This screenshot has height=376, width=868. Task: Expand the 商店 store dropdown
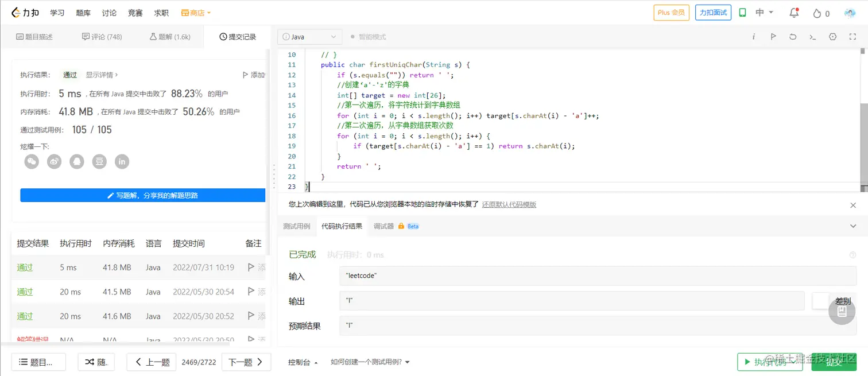[196, 13]
